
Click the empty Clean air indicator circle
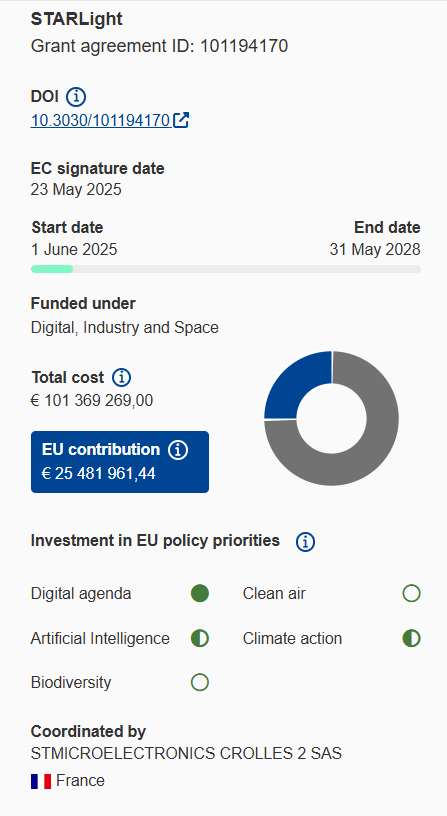click(x=412, y=593)
